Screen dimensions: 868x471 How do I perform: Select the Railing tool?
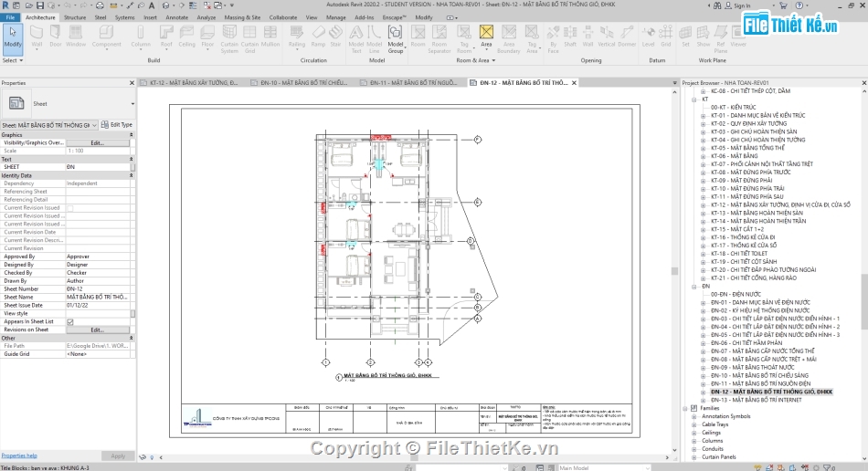click(x=297, y=37)
